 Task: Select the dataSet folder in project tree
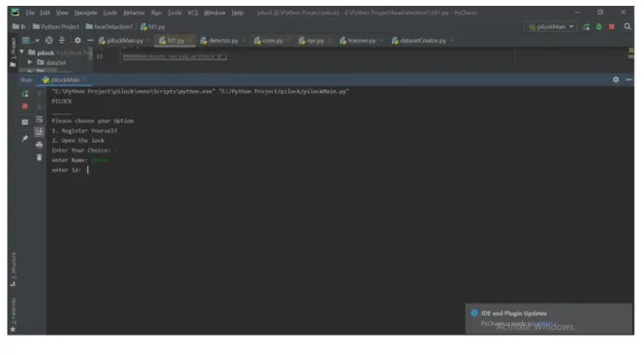point(51,62)
